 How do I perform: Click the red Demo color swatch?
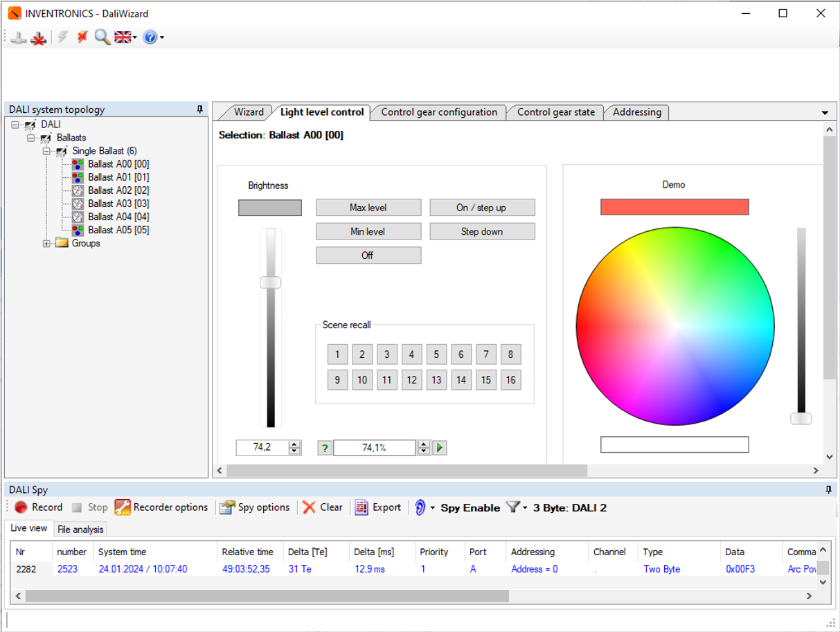click(x=674, y=207)
